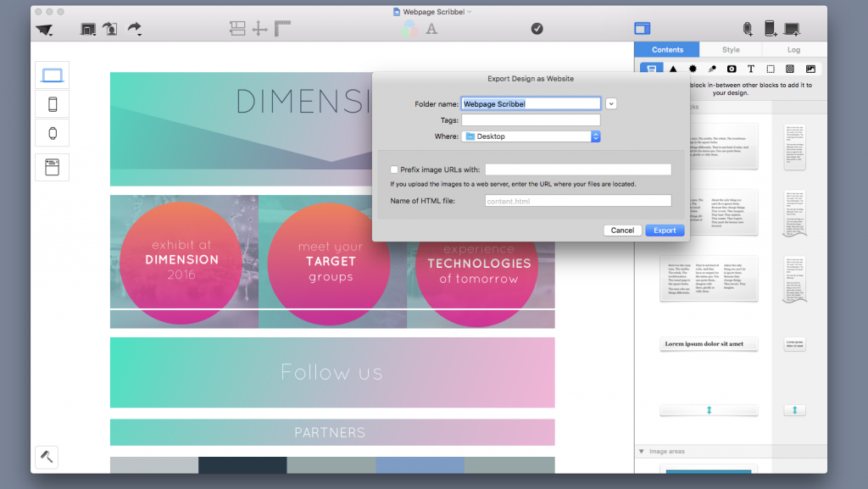Select the triangle Shapes block icon

[x=674, y=68]
